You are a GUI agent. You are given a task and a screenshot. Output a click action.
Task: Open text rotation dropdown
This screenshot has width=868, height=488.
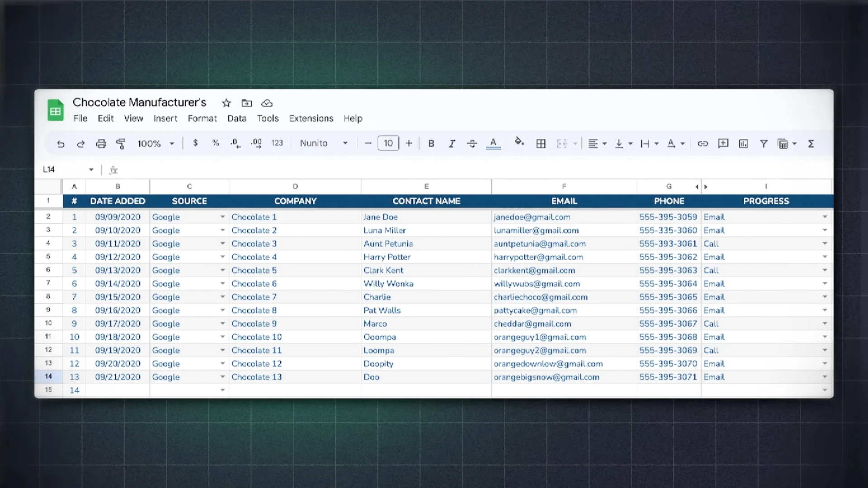point(675,144)
